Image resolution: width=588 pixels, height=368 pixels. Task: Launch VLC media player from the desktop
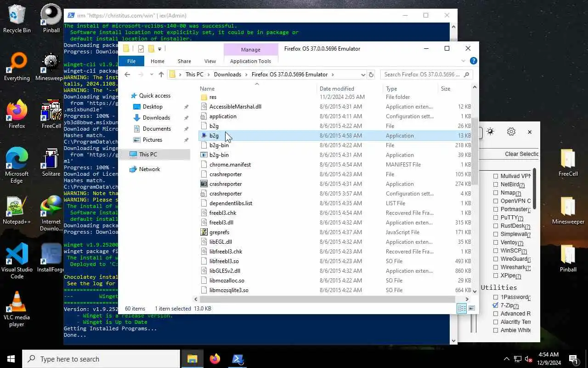point(17,309)
